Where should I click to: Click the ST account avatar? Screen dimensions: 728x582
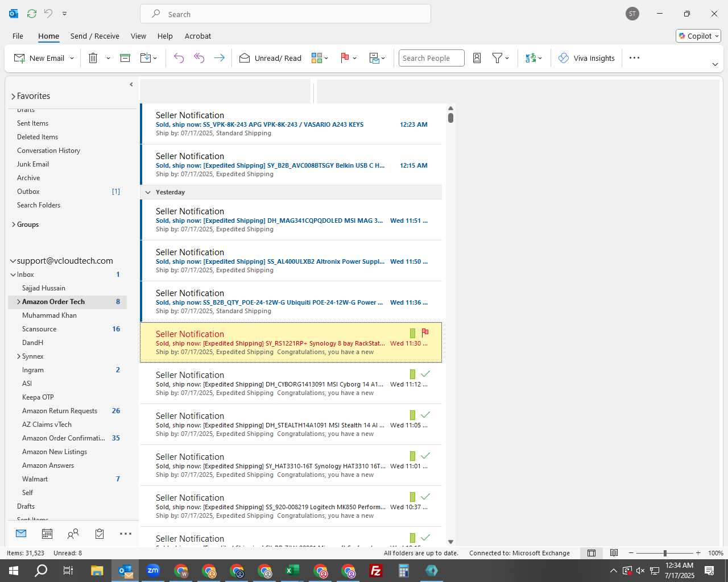pyautogui.click(x=632, y=14)
